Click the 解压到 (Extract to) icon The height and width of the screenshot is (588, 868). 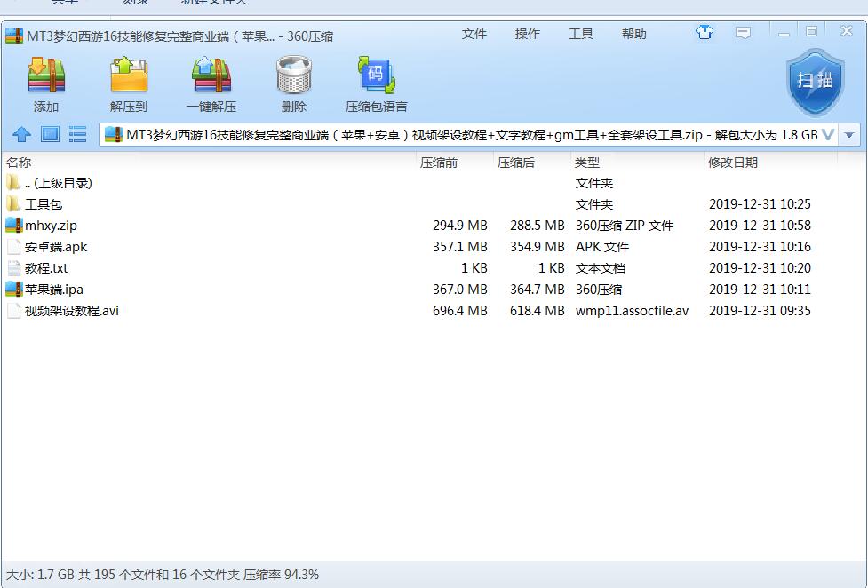[129, 77]
